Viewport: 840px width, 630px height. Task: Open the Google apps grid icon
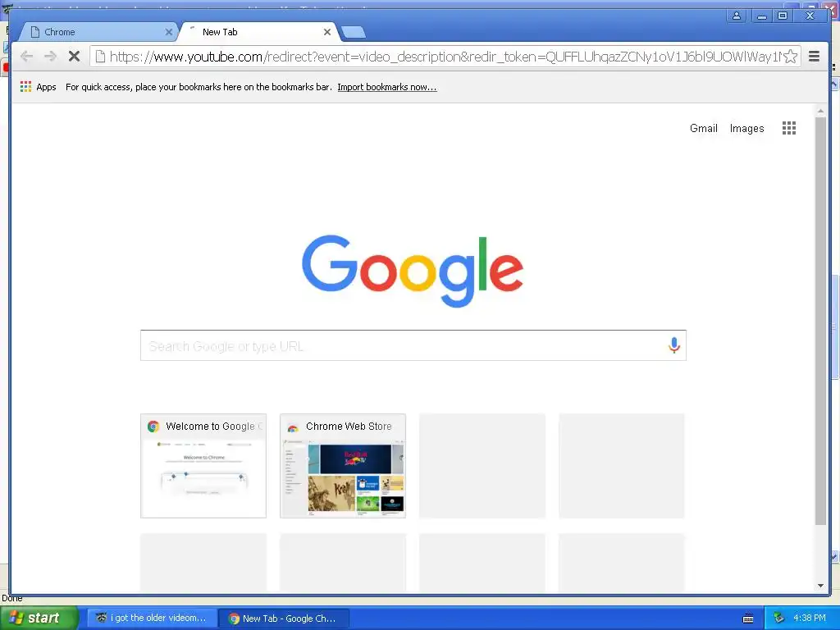tap(788, 128)
